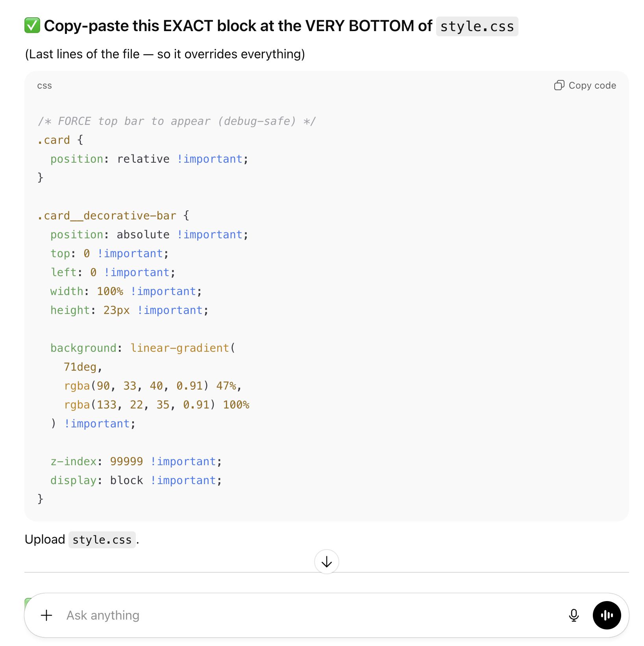Click the duplicate-pages icon next to Copy code
Image resolution: width=644 pixels, height=646 pixels.
(559, 85)
